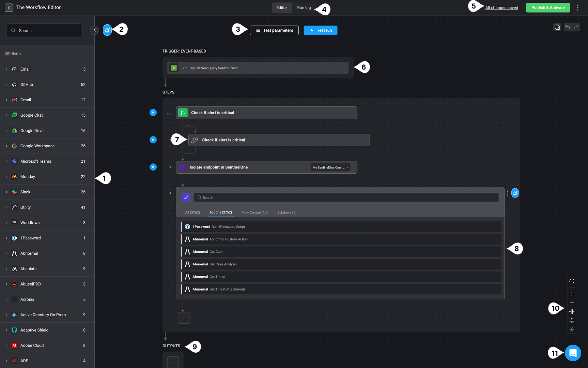Collapse the left sidebar with chevron button
The image size is (588, 368).
(x=94, y=30)
